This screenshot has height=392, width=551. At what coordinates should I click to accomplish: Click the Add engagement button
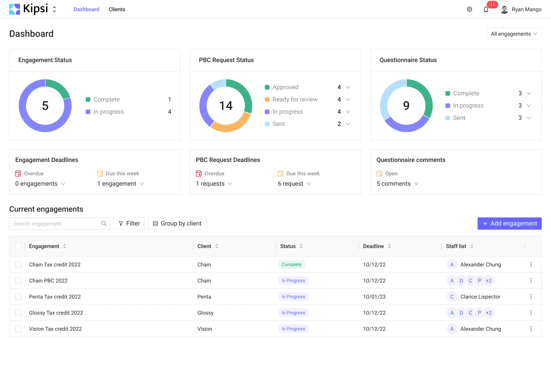point(509,223)
